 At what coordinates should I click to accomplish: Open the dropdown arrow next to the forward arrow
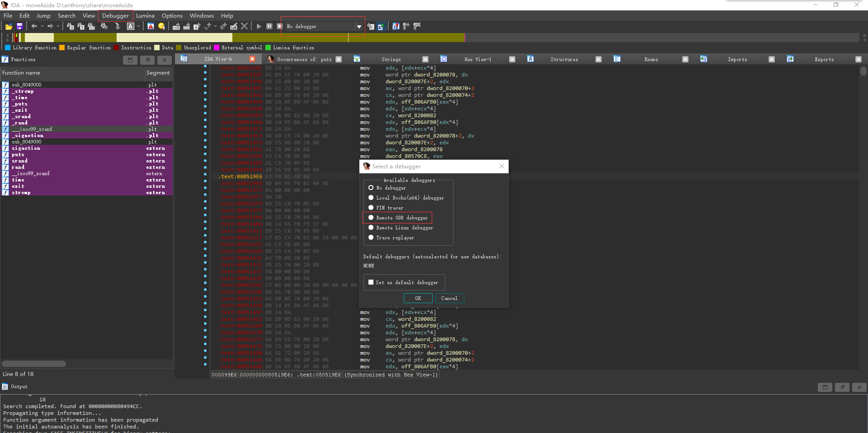(58, 26)
